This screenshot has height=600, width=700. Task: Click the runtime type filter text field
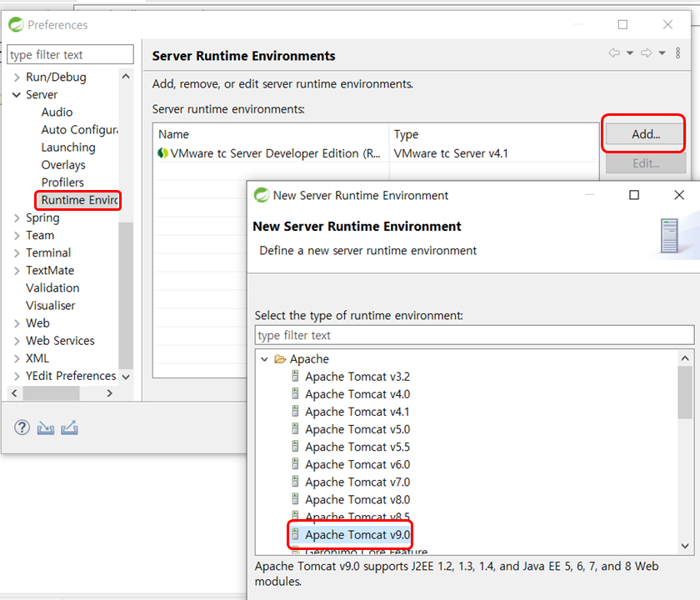474,335
